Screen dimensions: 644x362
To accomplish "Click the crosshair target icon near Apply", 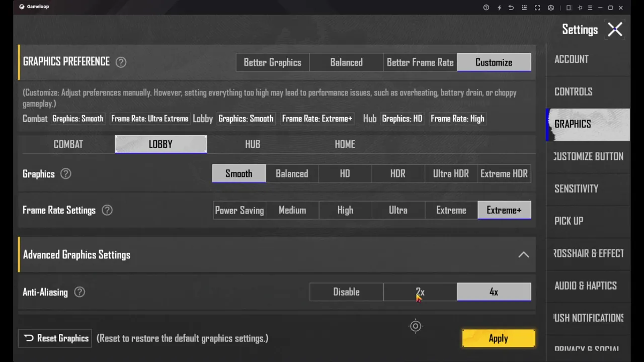I will pyautogui.click(x=416, y=326).
